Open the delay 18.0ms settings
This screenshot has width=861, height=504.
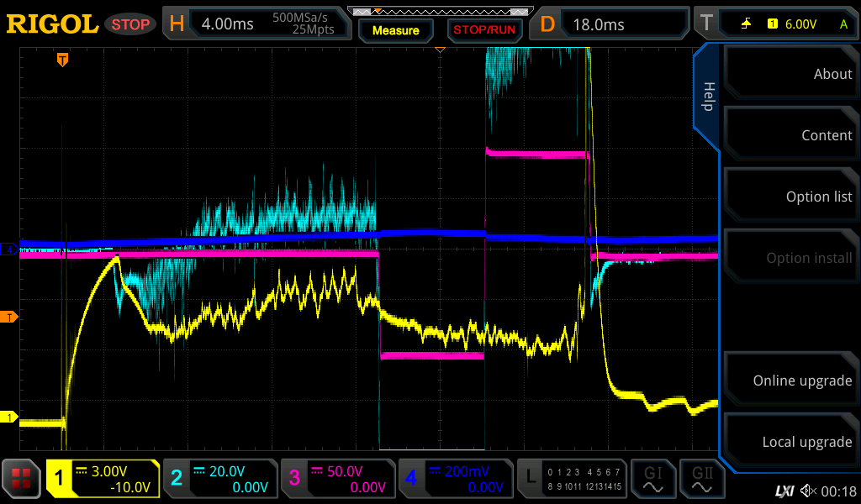click(x=612, y=24)
